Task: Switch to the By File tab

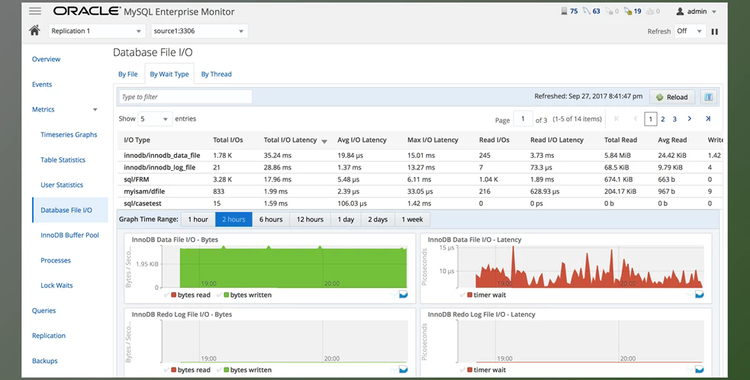Action: pyautogui.click(x=128, y=74)
